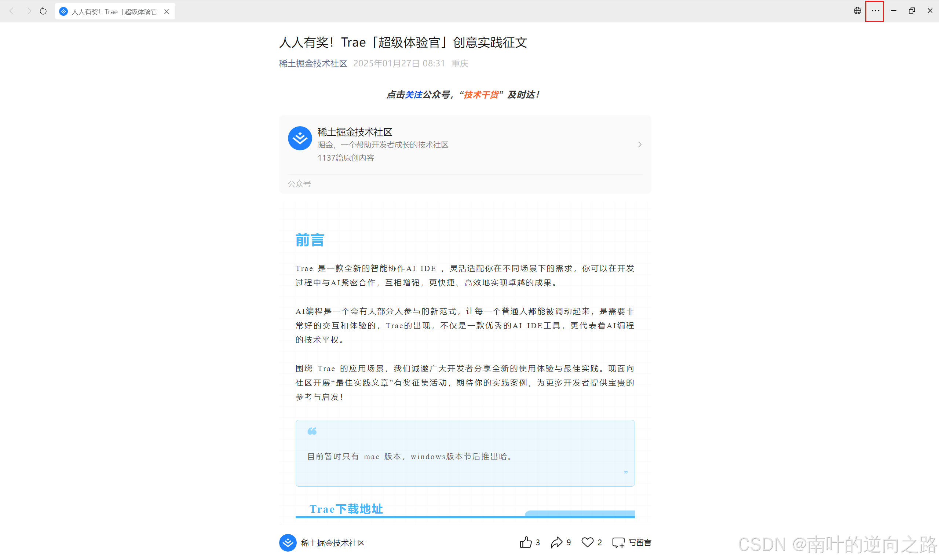Follow the account via the 关注 link
The height and width of the screenshot is (560, 939).
click(x=414, y=95)
